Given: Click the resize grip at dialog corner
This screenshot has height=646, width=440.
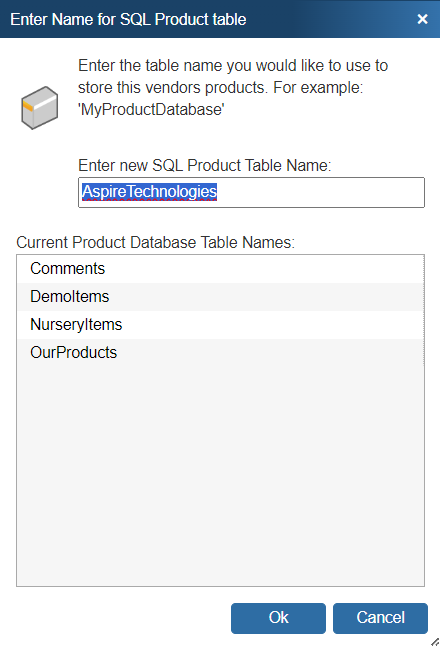Looking at the screenshot, I should click(435, 641).
